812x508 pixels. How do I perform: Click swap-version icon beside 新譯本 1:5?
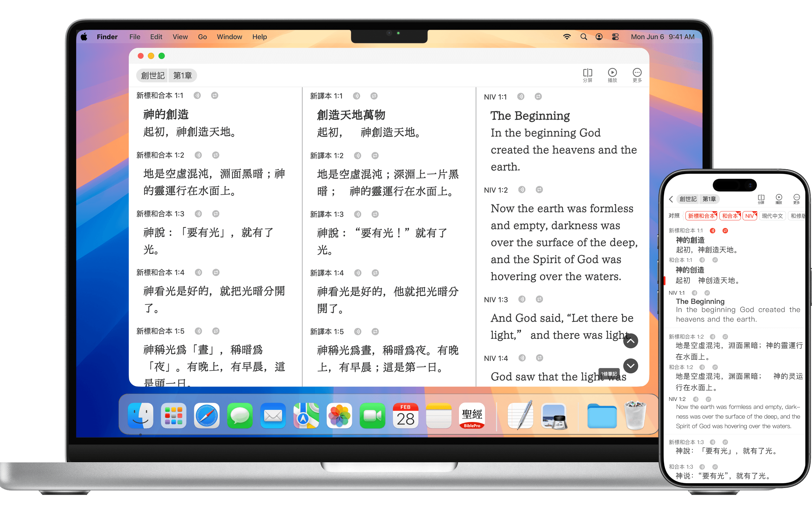(375, 331)
